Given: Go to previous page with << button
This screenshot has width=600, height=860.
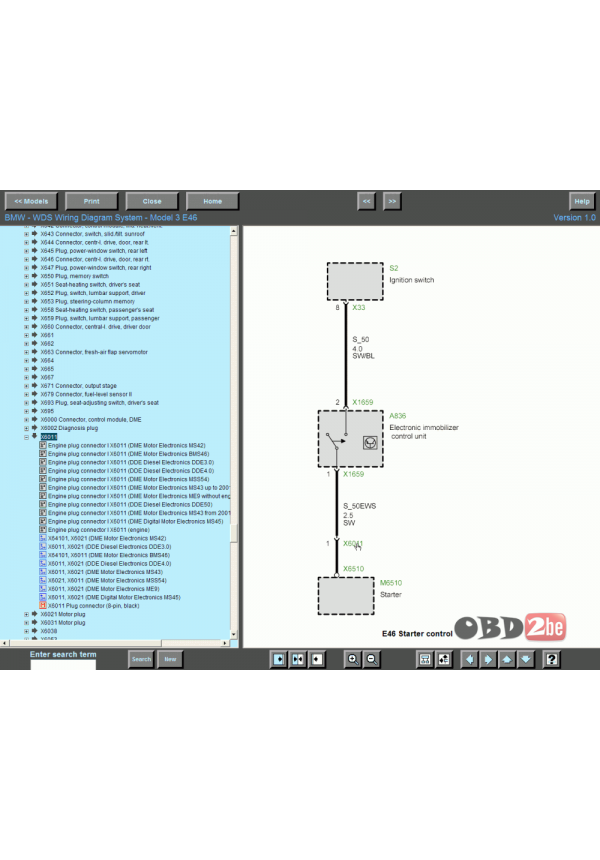Looking at the screenshot, I should [366, 201].
